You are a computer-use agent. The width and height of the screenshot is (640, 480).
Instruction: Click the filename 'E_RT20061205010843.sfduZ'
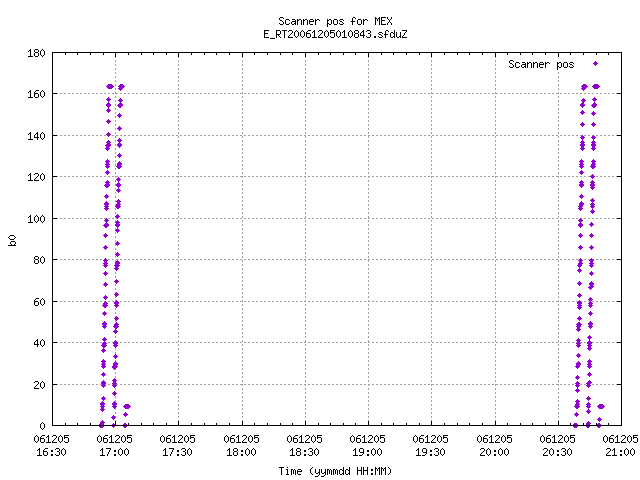pyautogui.click(x=335, y=34)
